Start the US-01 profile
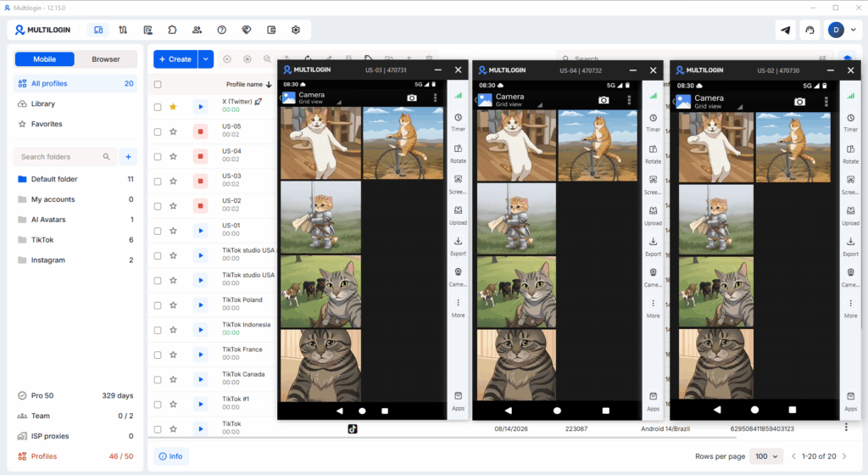 [x=200, y=231]
